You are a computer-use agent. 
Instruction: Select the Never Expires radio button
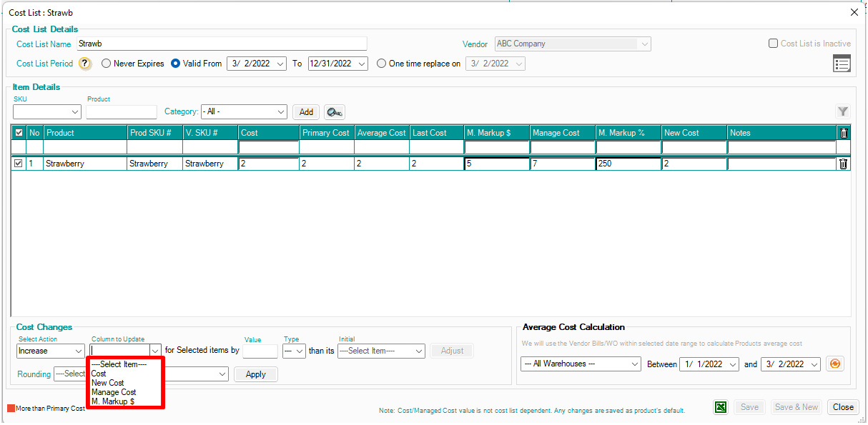click(107, 64)
